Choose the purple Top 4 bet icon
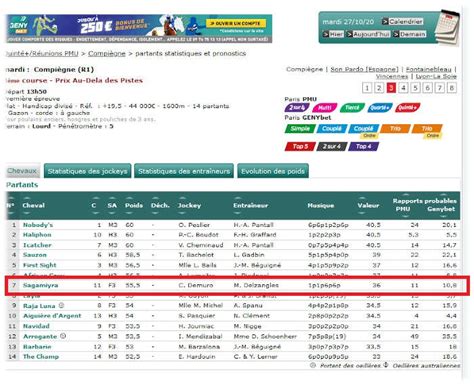 point(363,146)
